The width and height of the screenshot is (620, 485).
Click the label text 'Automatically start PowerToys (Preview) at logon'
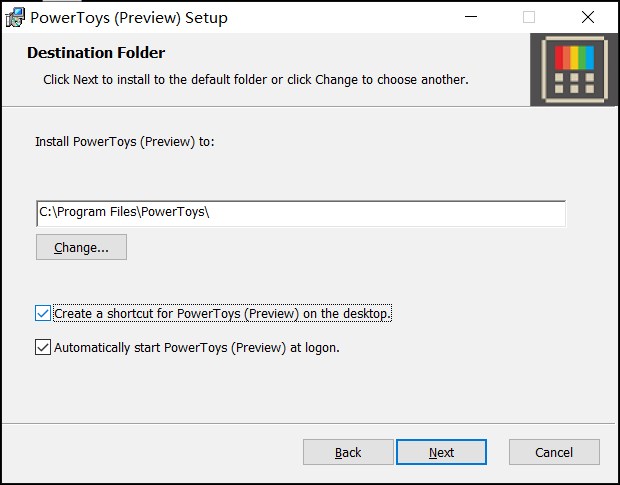(x=197, y=348)
